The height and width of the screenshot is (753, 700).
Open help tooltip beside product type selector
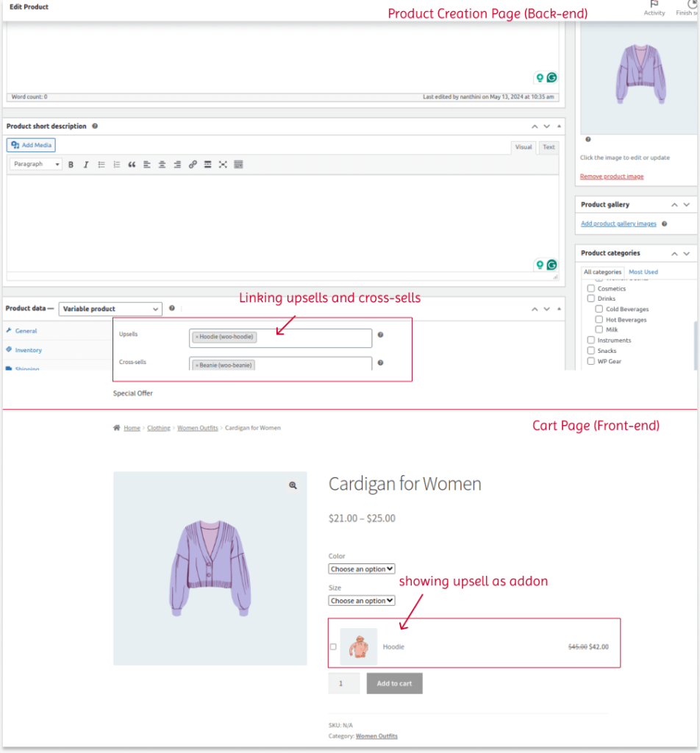172,308
